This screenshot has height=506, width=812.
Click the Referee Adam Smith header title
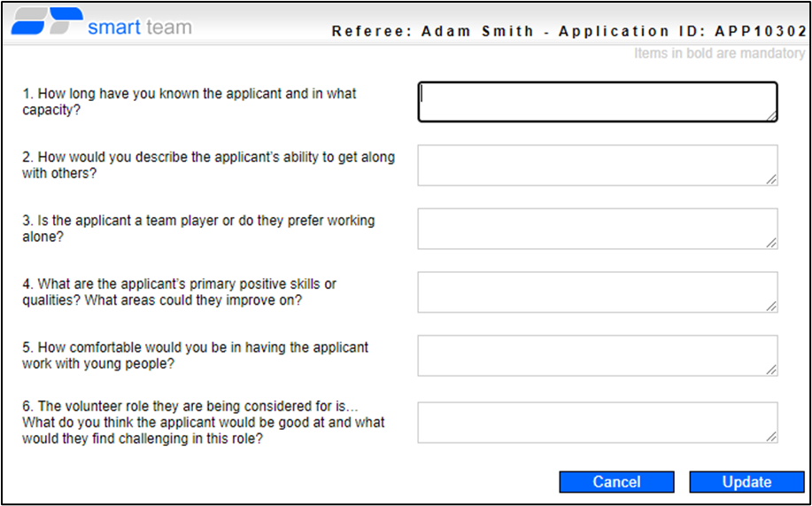(x=568, y=31)
